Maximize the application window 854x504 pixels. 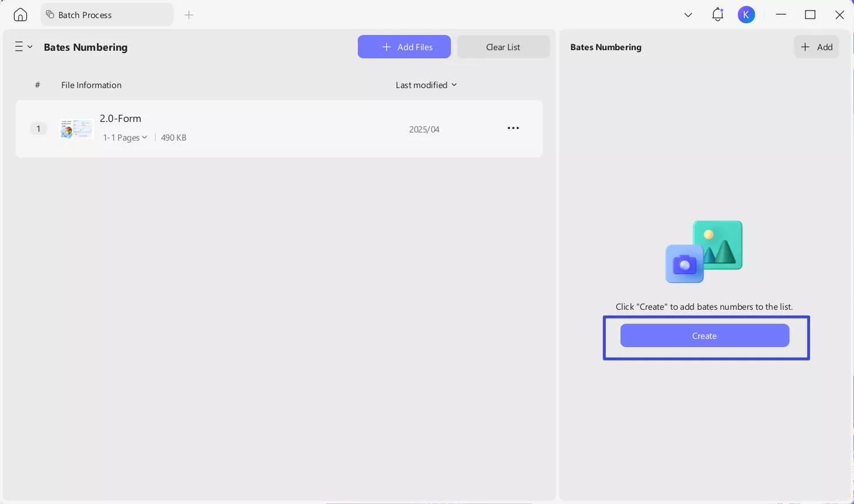810,15
